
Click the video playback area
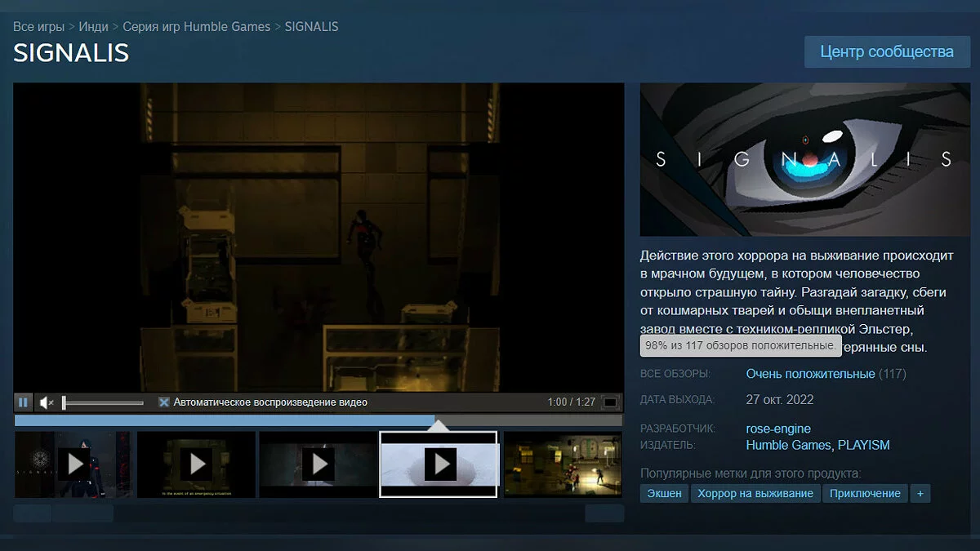coord(318,238)
